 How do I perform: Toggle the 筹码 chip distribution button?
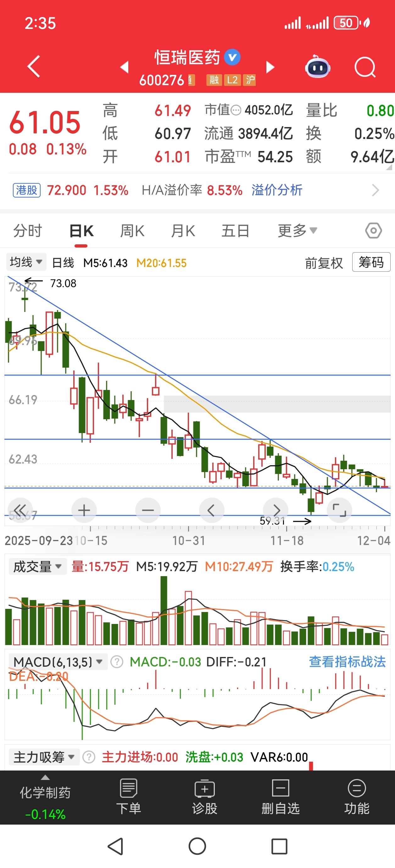[371, 262]
